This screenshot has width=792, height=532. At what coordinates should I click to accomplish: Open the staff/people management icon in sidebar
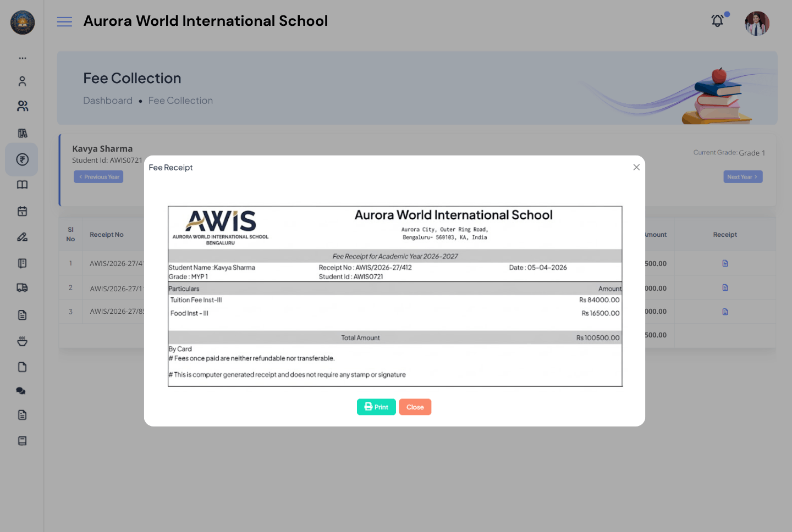tap(22, 106)
